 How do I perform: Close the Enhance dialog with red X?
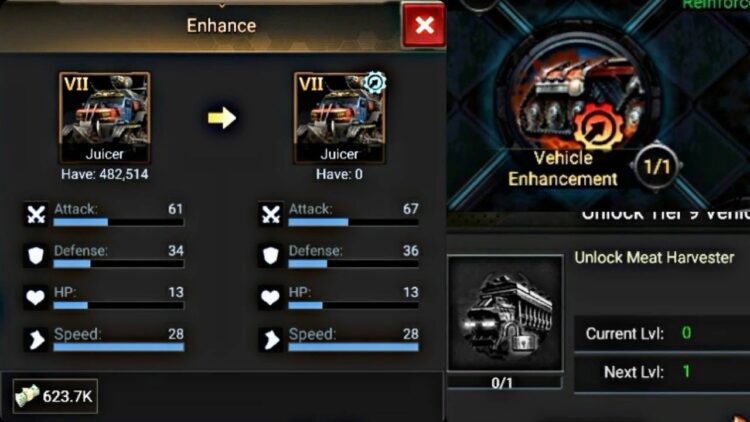pos(424,25)
